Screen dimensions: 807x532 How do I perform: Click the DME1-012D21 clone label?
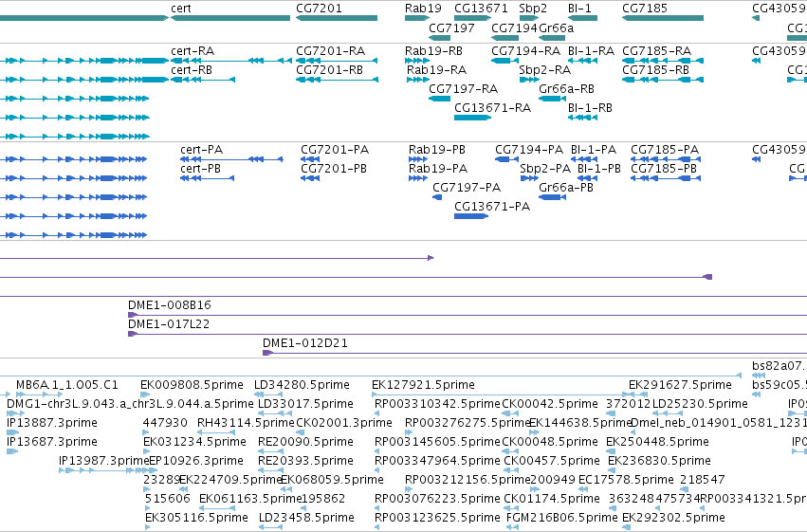click(x=304, y=343)
